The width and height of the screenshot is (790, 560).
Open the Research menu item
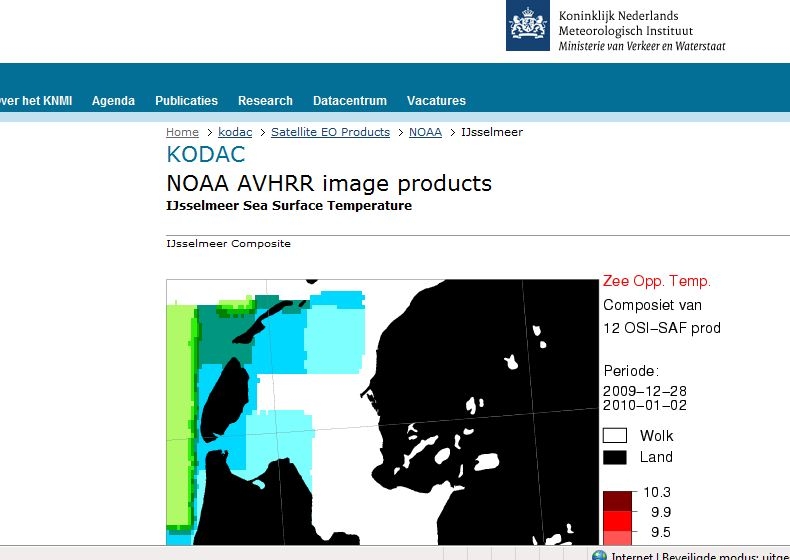[265, 101]
